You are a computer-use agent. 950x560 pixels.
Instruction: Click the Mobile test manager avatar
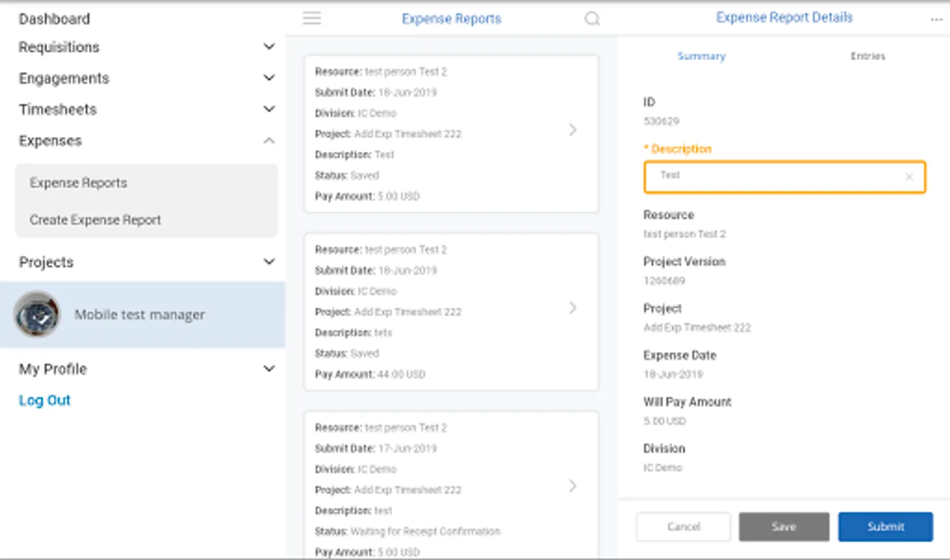point(37,315)
